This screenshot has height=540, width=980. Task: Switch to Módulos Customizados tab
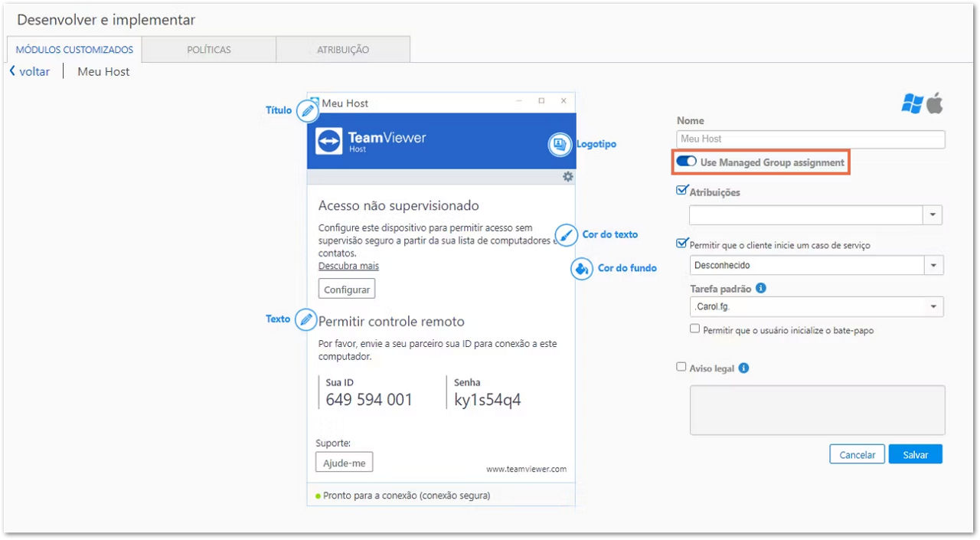point(74,50)
